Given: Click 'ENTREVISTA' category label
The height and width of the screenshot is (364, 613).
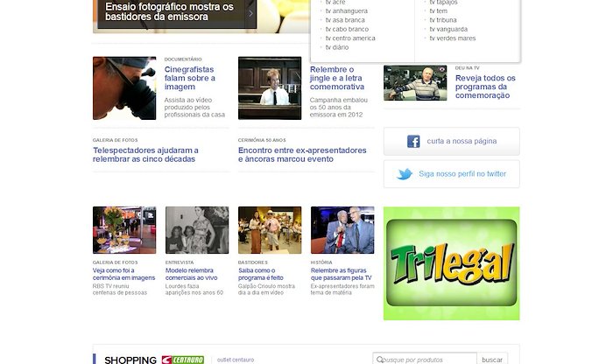Looking at the screenshot, I should [180, 262].
